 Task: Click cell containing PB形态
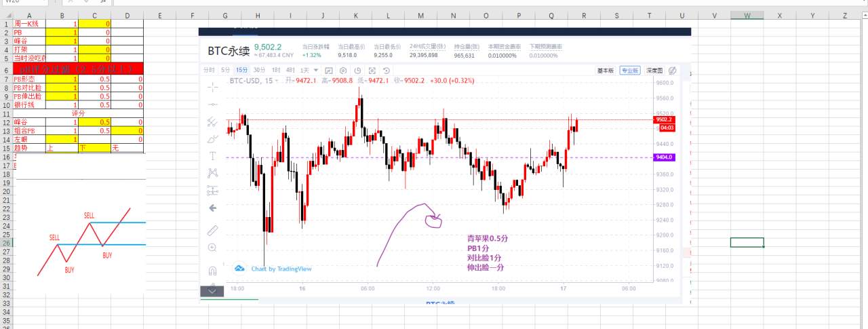click(28, 79)
